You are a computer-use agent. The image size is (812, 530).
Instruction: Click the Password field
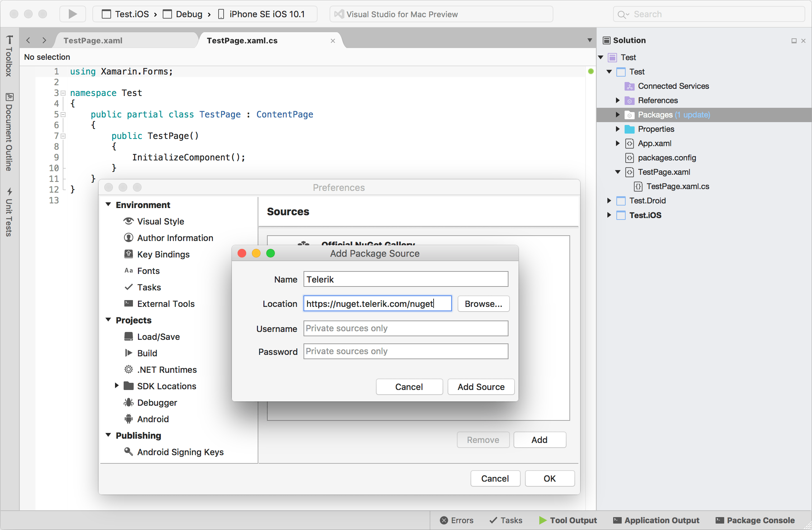[406, 351]
